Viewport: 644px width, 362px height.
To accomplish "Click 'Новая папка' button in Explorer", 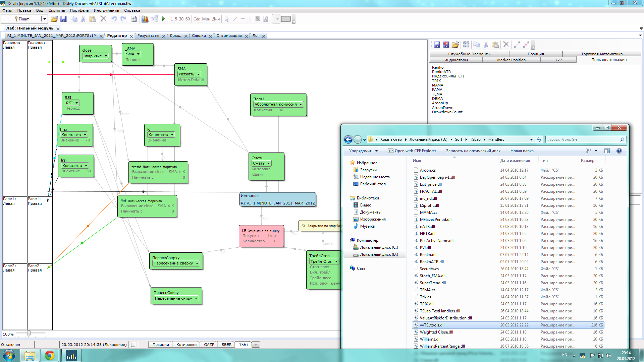I will click(x=522, y=151).
